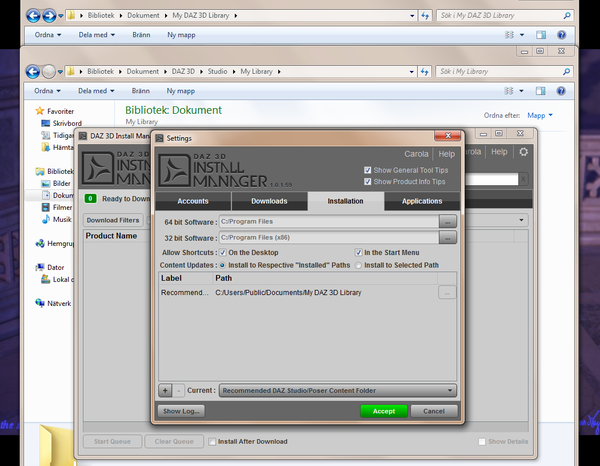Go back in My Library explorer window

click(x=33, y=72)
